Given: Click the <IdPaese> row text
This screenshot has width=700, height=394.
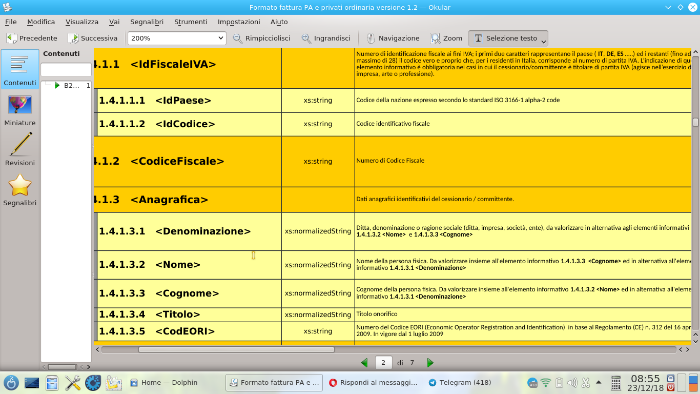Looking at the screenshot, I should (x=183, y=100).
